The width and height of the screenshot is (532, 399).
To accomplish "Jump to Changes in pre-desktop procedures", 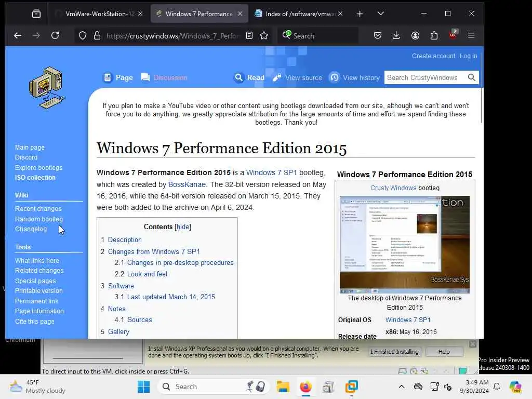I will point(180,262).
